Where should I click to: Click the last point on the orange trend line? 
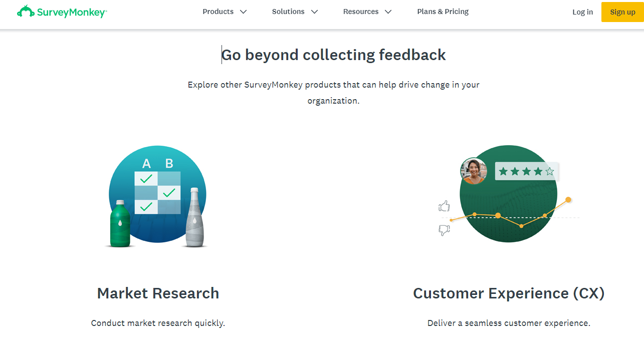coord(568,200)
